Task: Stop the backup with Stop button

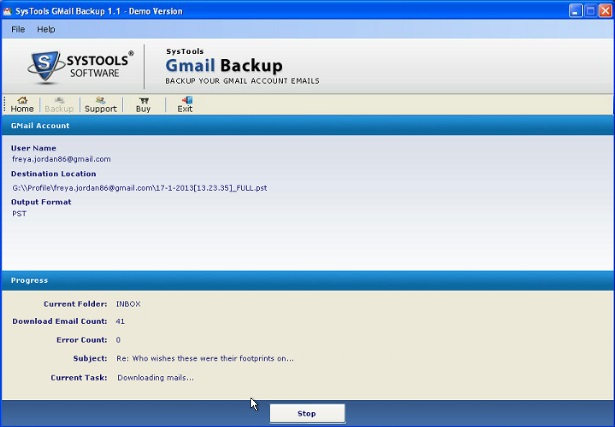Action: (307, 413)
